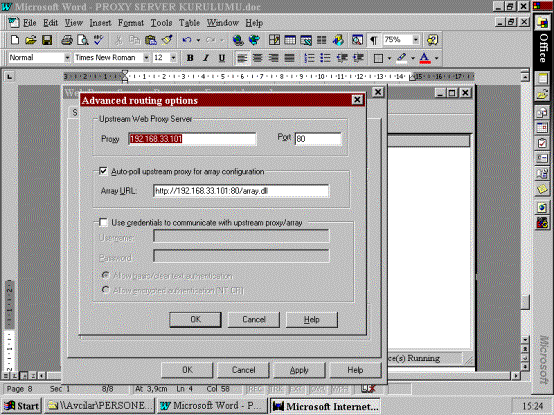Click the Office Assistant help icon
The image size is (554, 415).
[x=432, y=40]
